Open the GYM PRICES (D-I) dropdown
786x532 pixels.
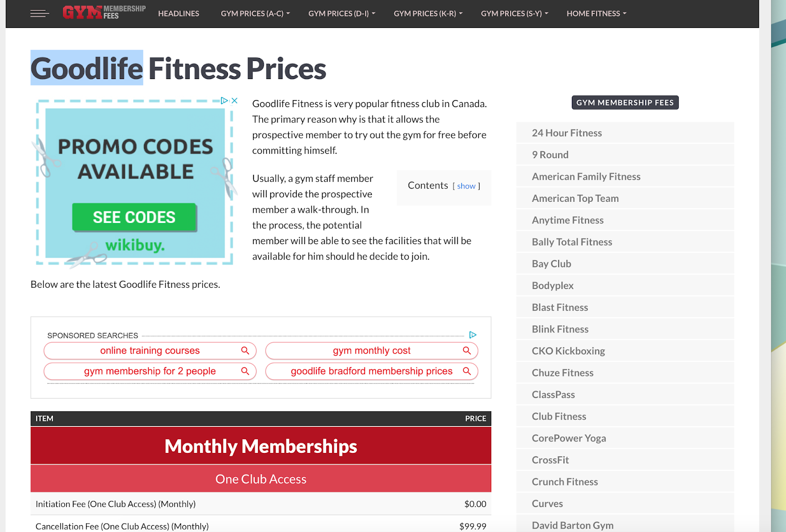pos(341,13)
